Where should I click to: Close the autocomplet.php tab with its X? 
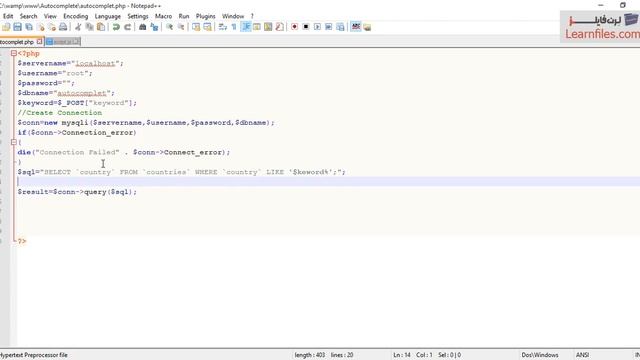pyautogui.click(x=40, y=41)
